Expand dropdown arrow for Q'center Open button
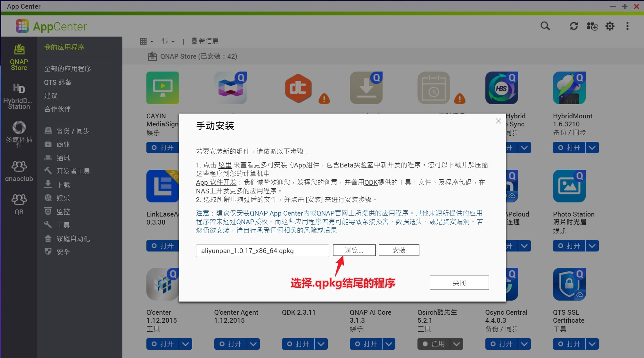Image resolution: width=644 pixels, height=358 pixels. [186, 344]
